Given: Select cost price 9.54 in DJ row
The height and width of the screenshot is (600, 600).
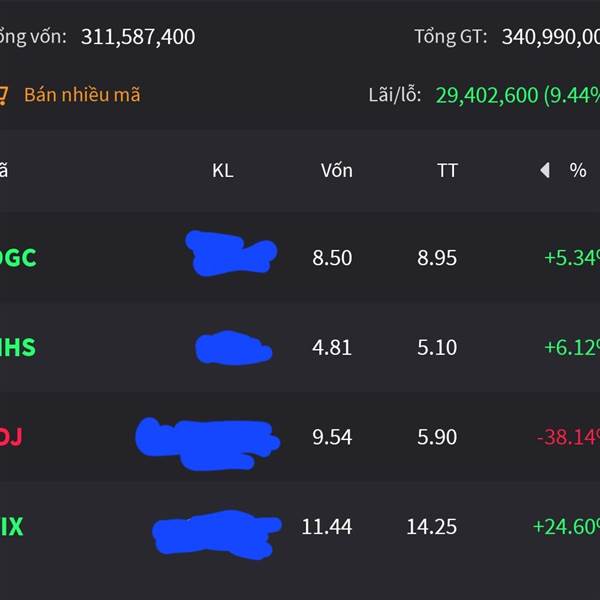Looking at the screenshot, I should point(332,437).
